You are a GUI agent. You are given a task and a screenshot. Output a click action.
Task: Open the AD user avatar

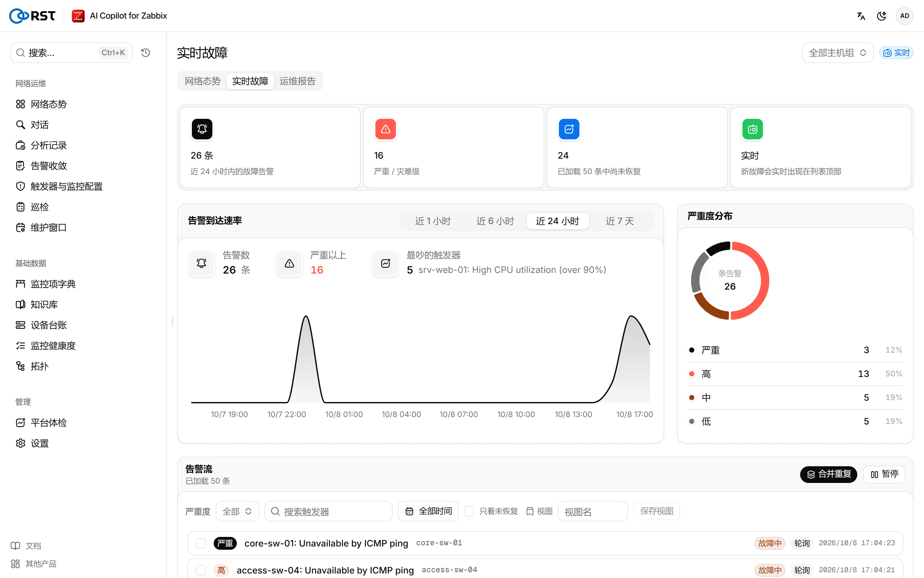coord(904,16)
